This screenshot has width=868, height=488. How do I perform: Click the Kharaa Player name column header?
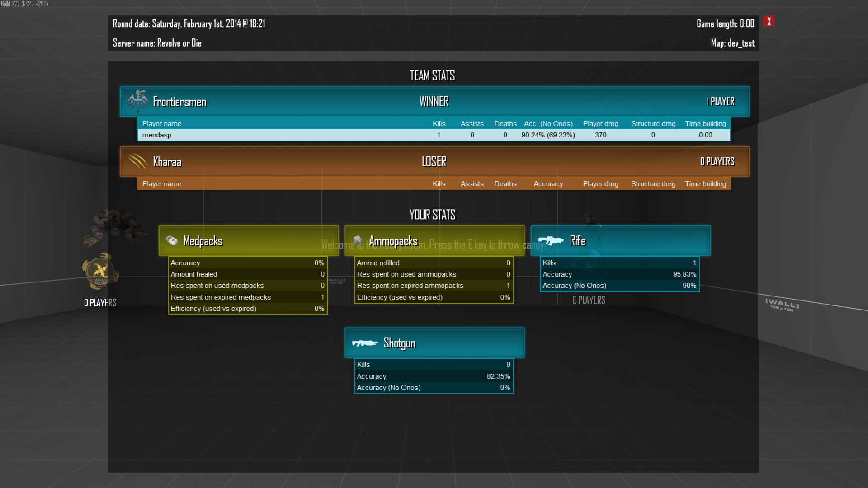coord(162,184)
